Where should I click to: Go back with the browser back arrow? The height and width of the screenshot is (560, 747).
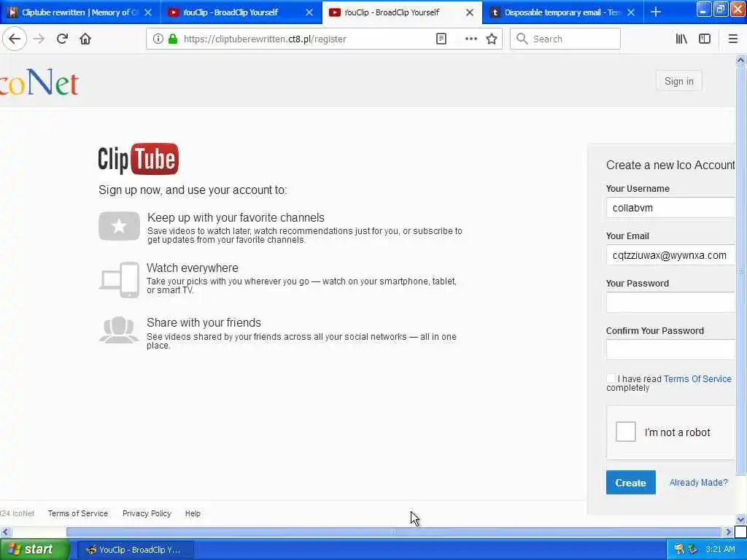pos(15,39)
